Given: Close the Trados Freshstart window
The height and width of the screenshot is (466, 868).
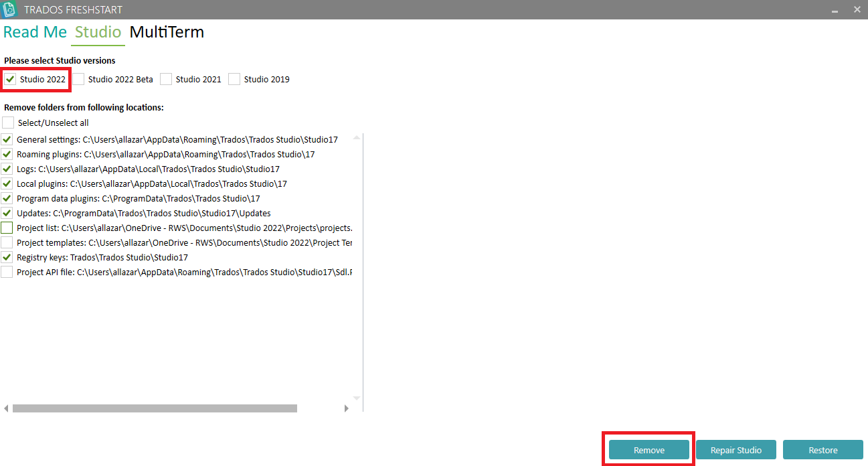Looking at the screenshot, I should pos(857,9).
